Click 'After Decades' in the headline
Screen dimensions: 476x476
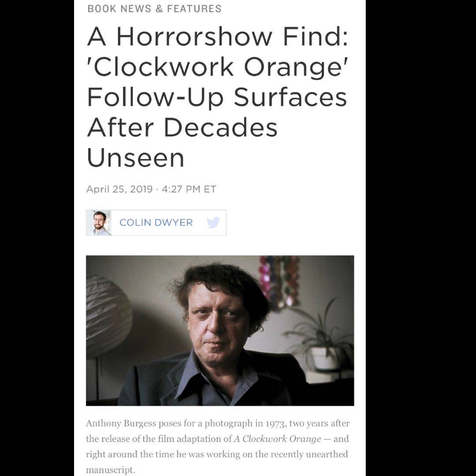(x=182, y=127)
